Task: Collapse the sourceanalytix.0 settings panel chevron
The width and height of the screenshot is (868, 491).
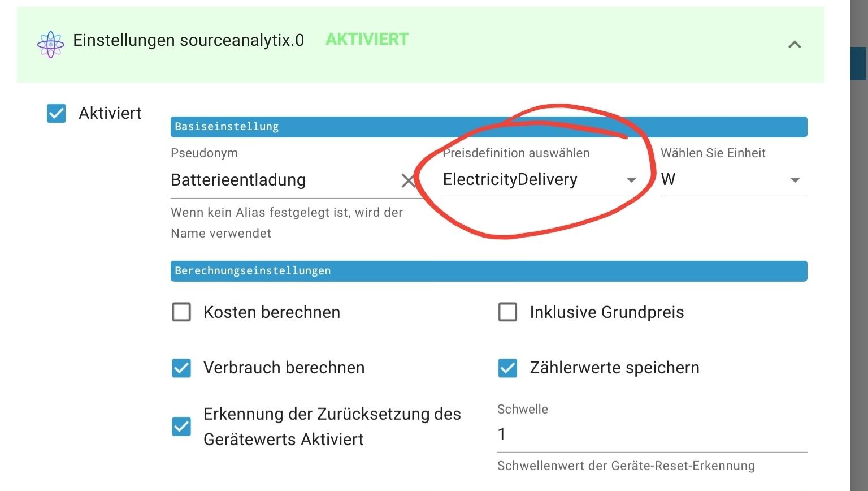Action: tap(795, 45)
